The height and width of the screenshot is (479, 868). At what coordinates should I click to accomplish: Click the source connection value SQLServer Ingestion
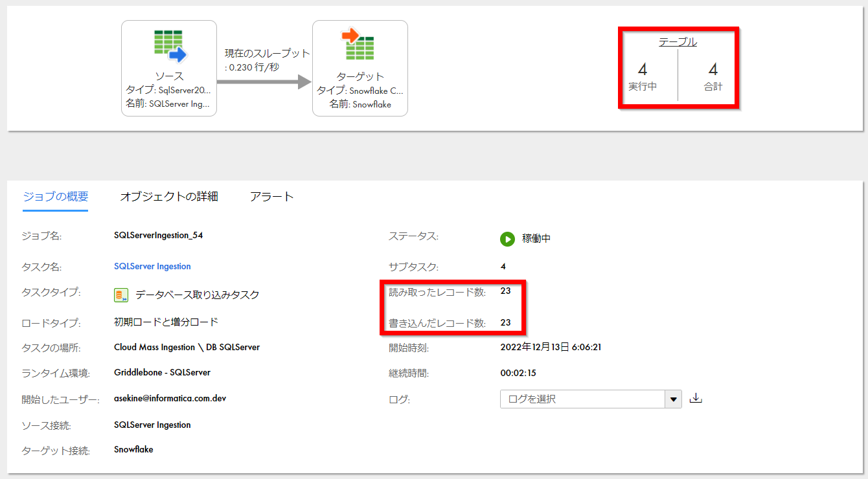tap(152, 425)
